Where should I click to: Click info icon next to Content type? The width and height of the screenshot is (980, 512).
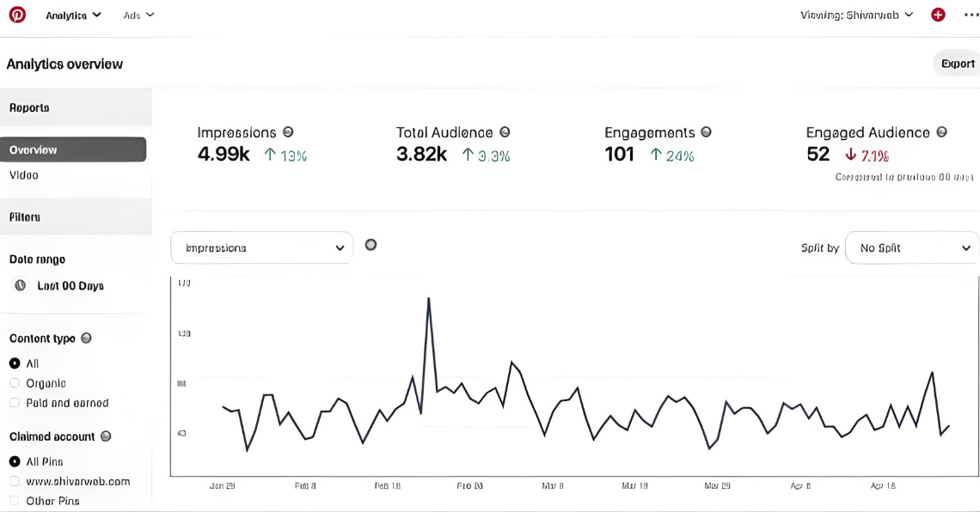86,338
